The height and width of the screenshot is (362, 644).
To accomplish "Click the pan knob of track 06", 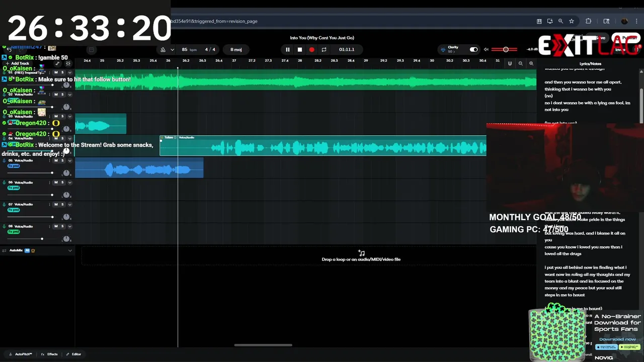I will (66, 195).
